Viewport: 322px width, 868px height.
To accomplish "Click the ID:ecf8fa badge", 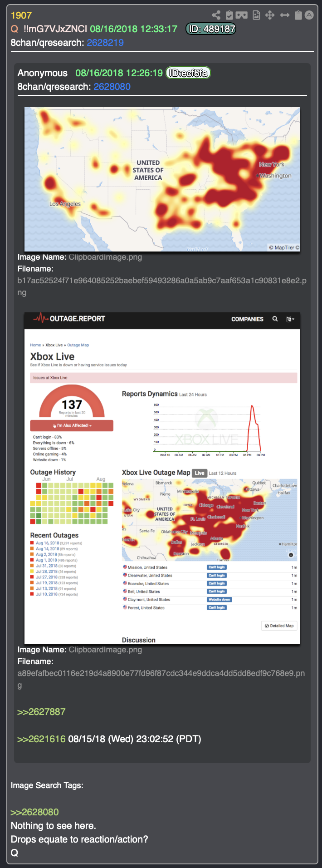I will pyautogui.click(x=188, y=73).
